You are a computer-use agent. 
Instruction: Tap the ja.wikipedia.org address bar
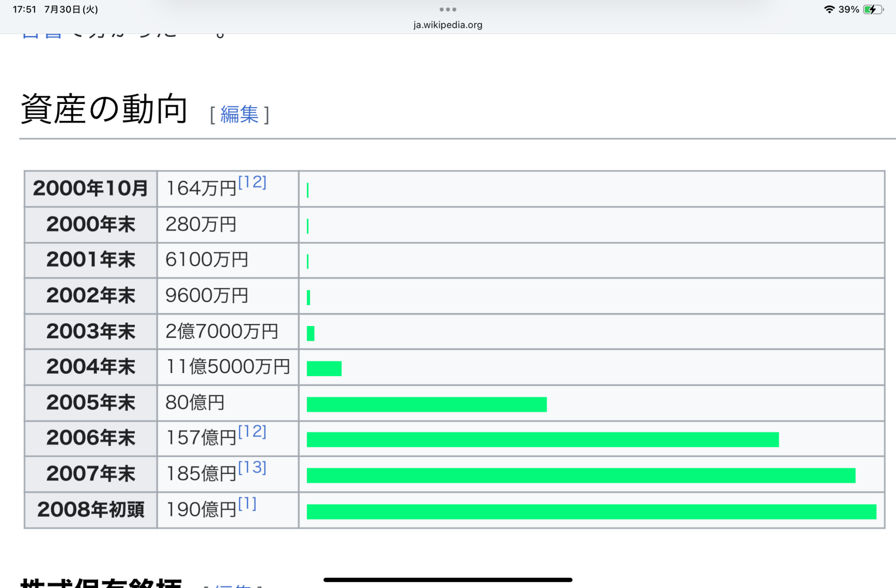448,25
